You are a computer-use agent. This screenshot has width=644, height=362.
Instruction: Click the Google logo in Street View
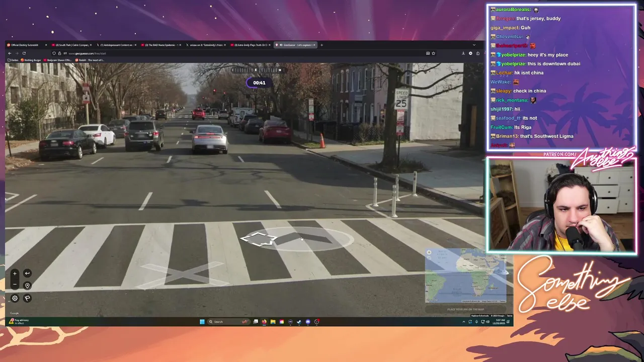(x=14, y=313)
